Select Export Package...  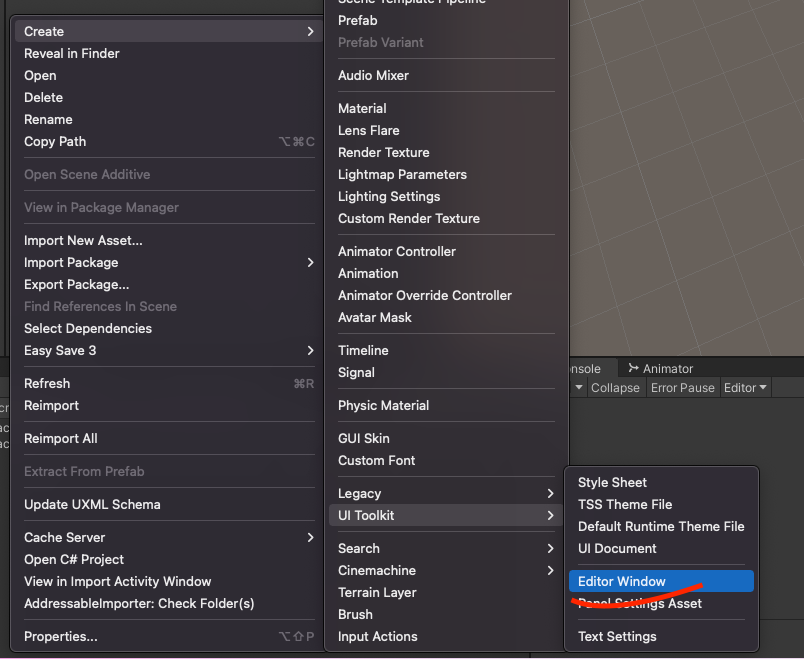tap(168, 285)
